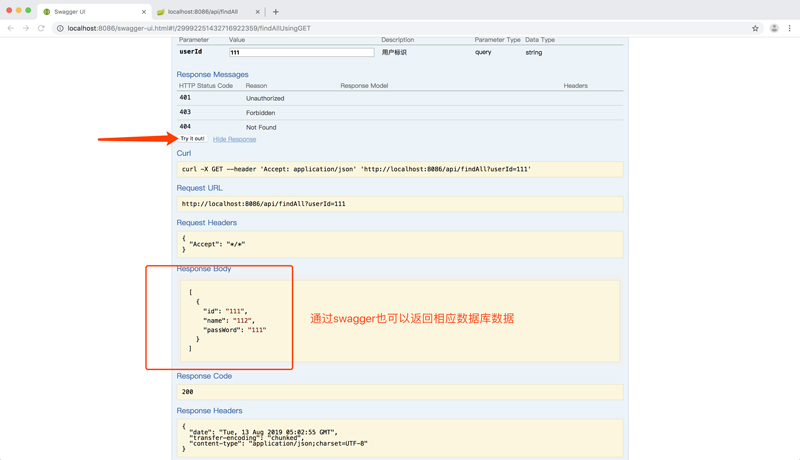
Task: Click the Request Headers heading
Action: pyautogui.click(x=207, y=222)
